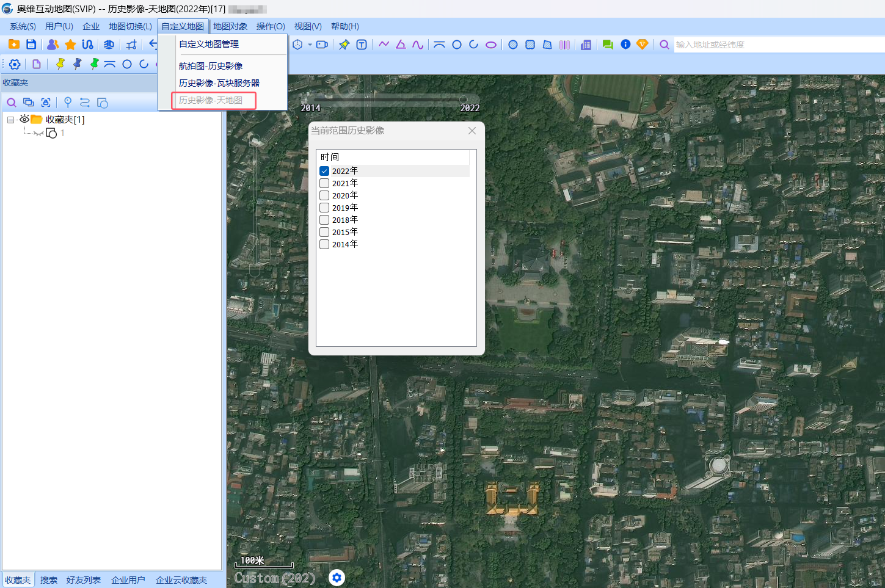Select the purple curve drawing tool
The image size is (885, 588).
coord(418,44)
